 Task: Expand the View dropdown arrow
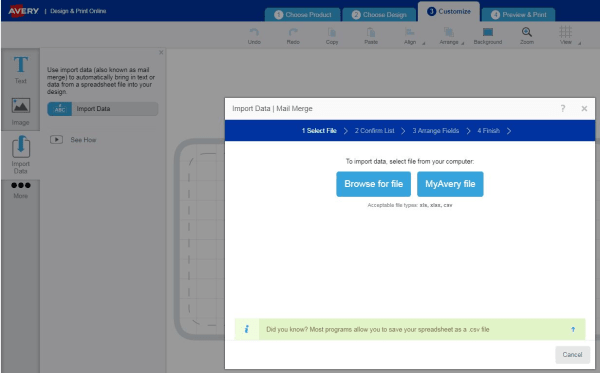tap(579, 43)
